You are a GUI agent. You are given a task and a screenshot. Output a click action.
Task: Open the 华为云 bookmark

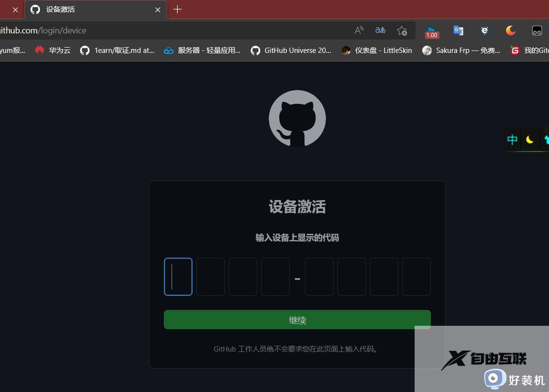[x=52, y=50]
